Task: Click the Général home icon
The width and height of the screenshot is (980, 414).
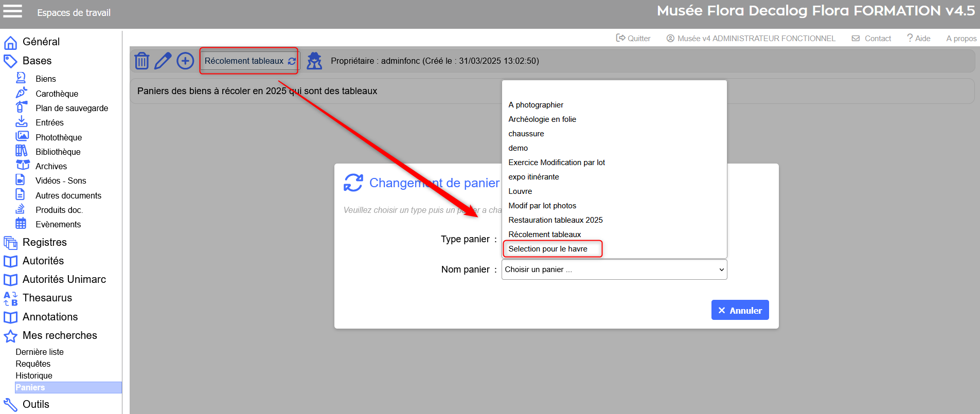Action: click(x=10, y=42)
